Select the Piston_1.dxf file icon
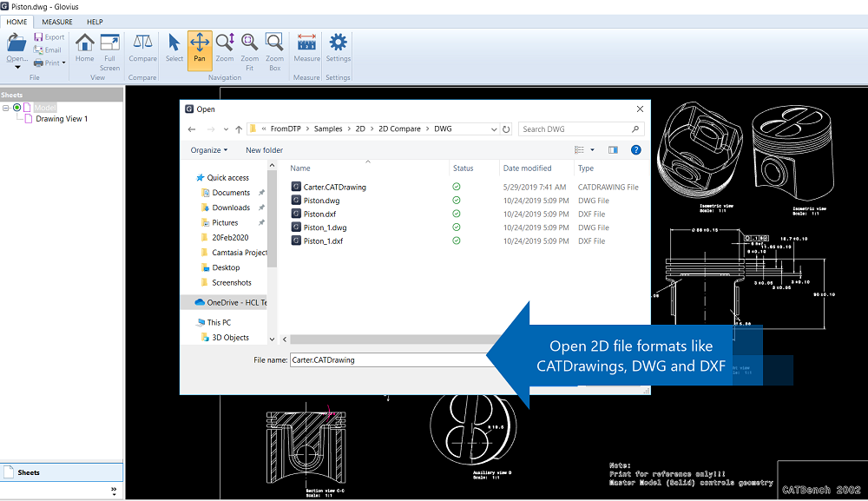Screen dimensions: 868x501 tap(296, 241)
